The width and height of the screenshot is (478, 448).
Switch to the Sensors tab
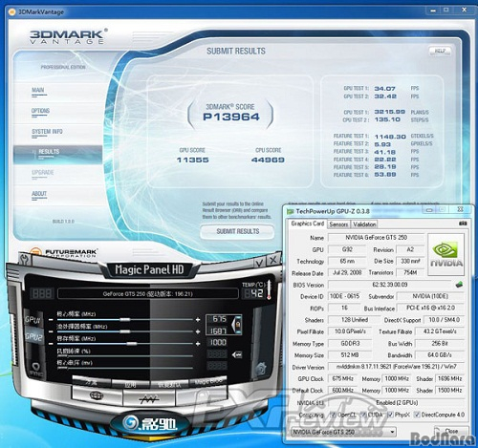pyautogui.click(x=338, y=224)
